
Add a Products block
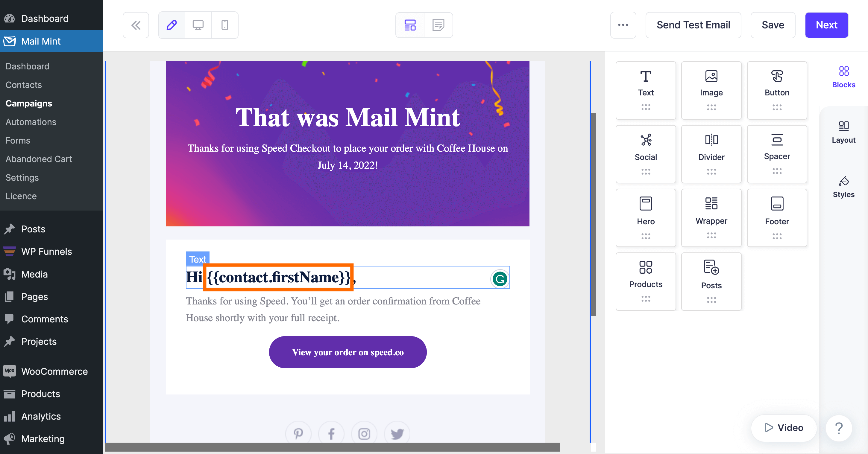(646, 281)
